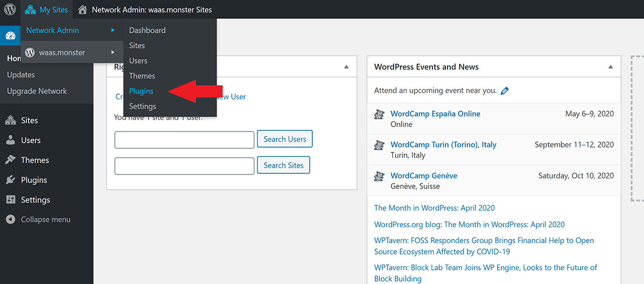Click WordPress Events and News heading
The height and width of the screenshot is (284, 644).
click(426, 67)
